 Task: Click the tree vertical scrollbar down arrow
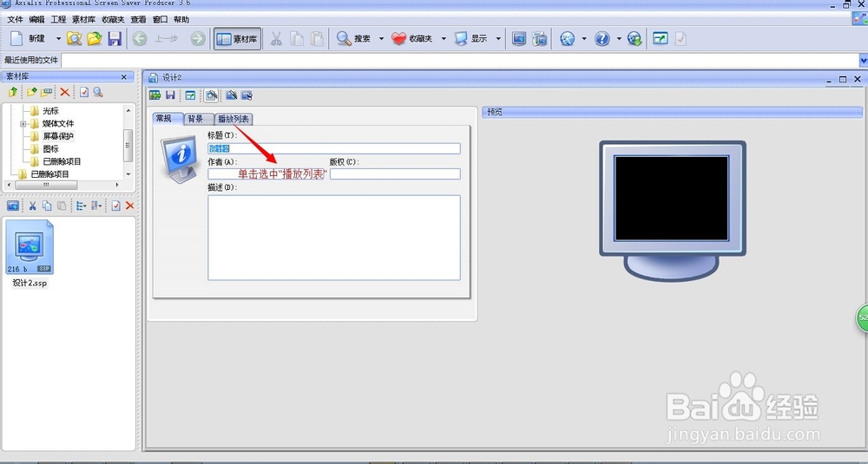[x=128, y=173]
